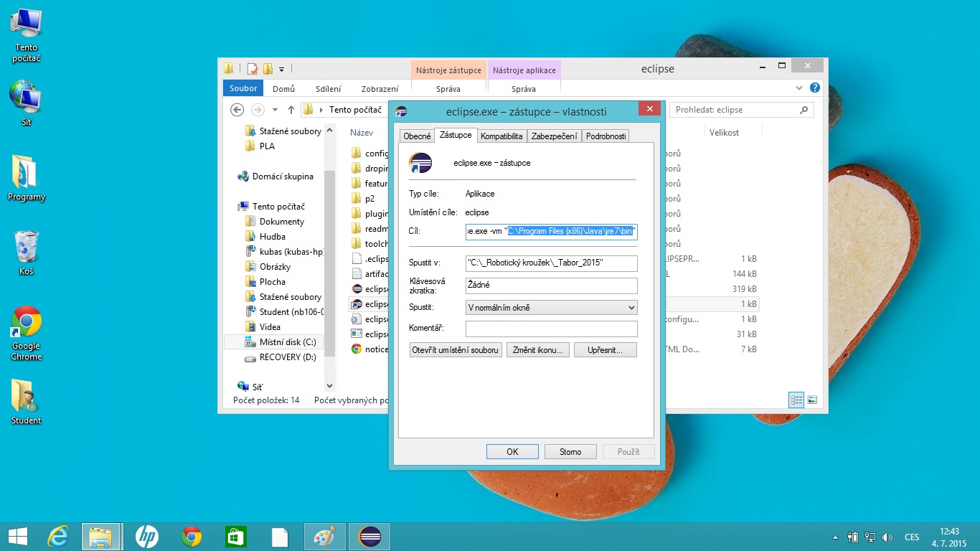Open the Windows Store taskbar icon
The width and height of the screenshot is (980, 551).
click(236, 536)
